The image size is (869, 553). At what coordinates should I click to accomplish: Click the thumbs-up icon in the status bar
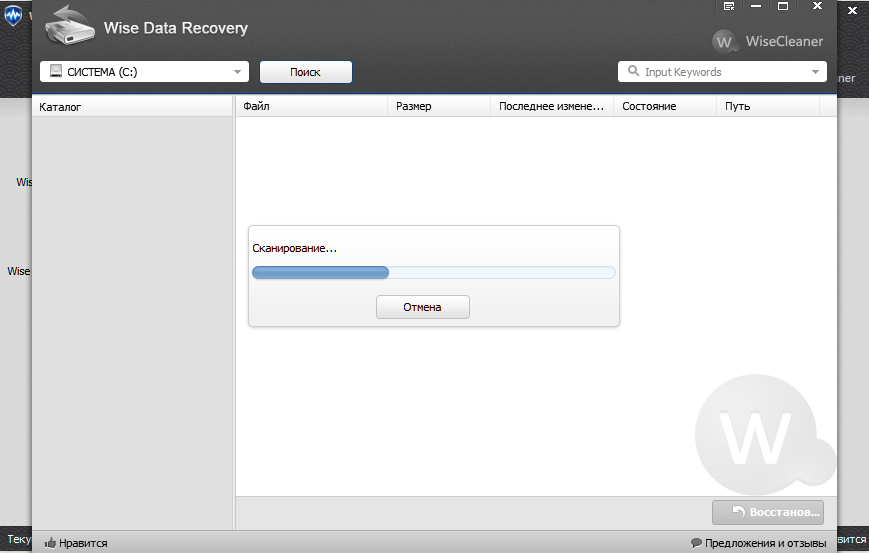click(x=50, y=543)
